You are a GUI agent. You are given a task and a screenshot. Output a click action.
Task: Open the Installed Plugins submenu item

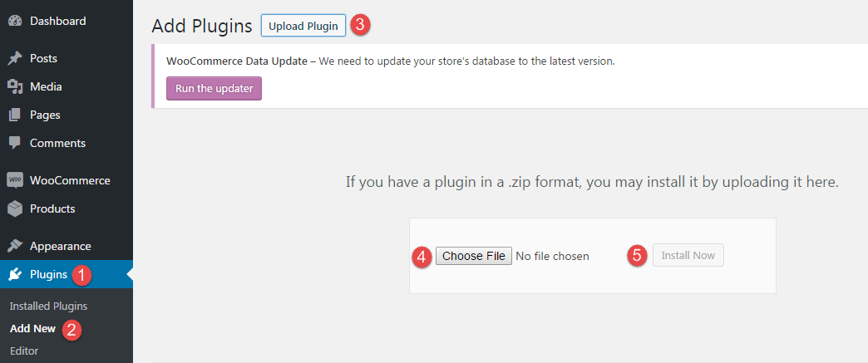tap(49, 306)
